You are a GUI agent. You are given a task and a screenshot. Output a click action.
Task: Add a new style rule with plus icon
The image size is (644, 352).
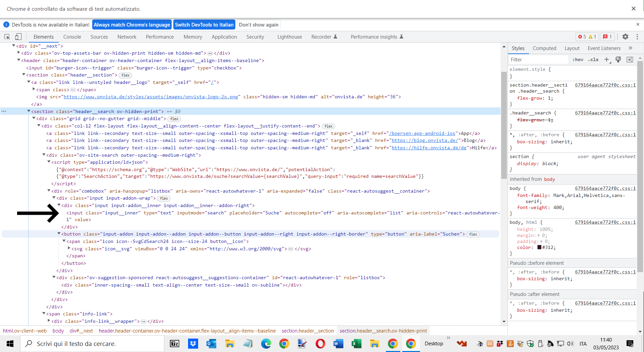pyautogui.click(x=607, y=59)
